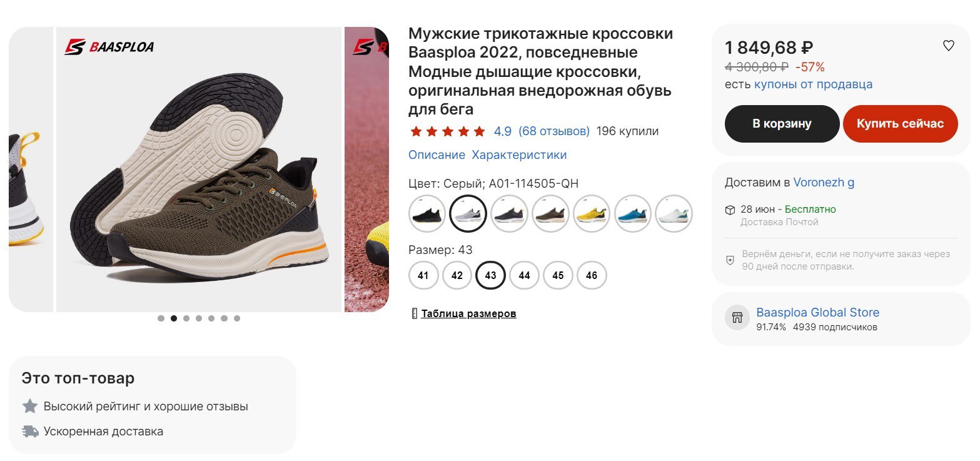Viewport: 980px width, 461px height.
Task: Pick the blue sneaker color swatch
Action: [632, 214]
